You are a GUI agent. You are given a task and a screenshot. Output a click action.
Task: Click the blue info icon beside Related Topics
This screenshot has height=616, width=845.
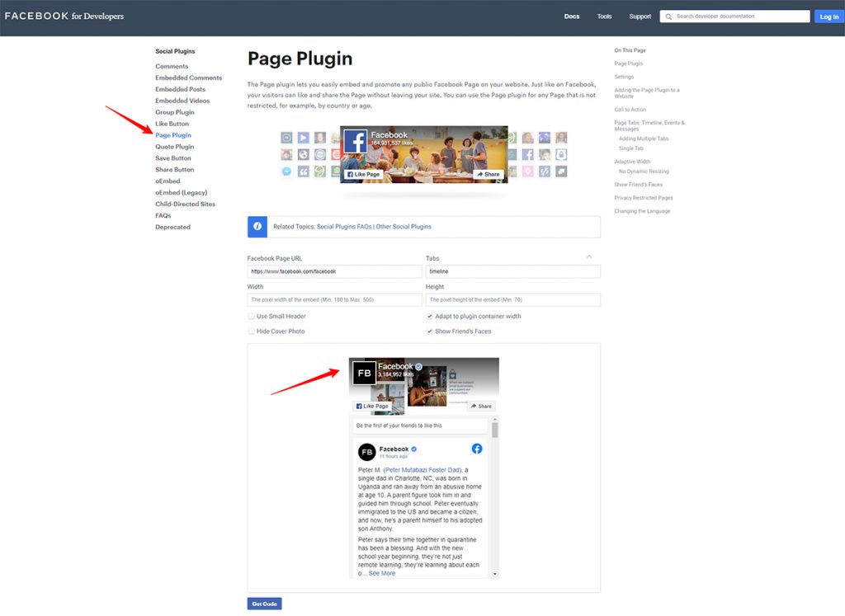[257, 227]
